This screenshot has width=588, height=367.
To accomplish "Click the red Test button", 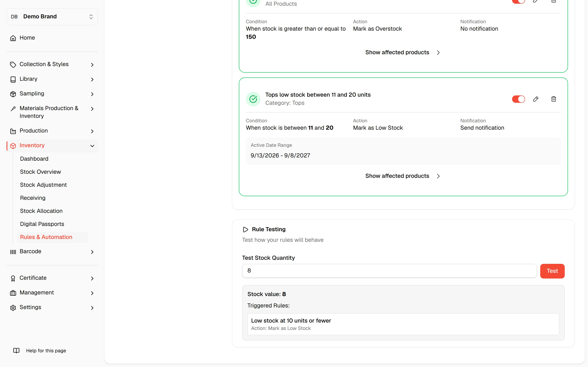I will pyautogui.click(x=552, y=271).
